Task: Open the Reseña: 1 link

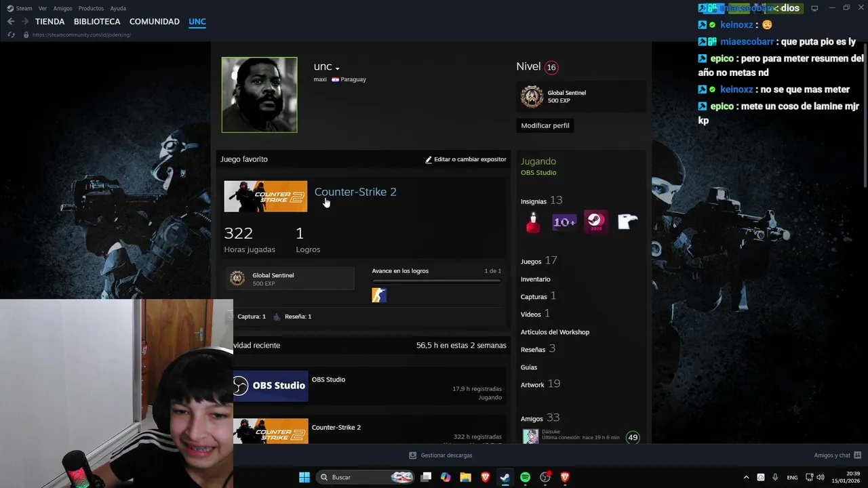Action: 298,317
